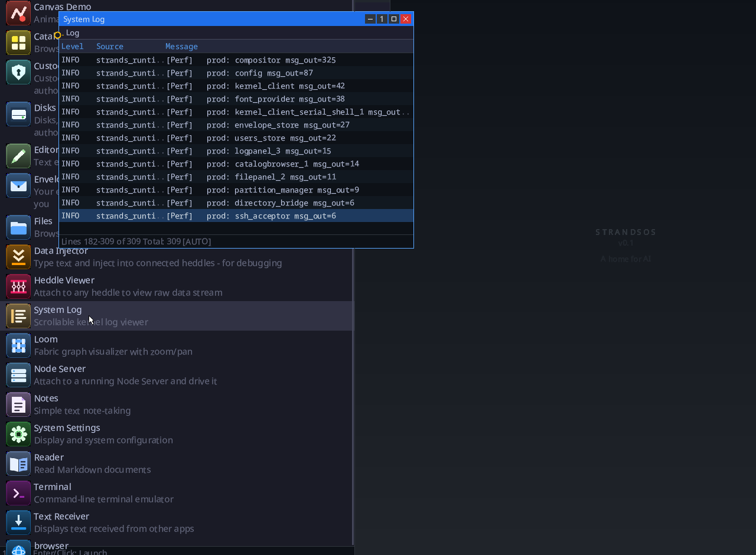Image resolution: width=756 pixels, height=555 pixels.
Task: Select the kernel_client msg_out=42 log entry
Action: pyautogui.click(x=236, y=86)
